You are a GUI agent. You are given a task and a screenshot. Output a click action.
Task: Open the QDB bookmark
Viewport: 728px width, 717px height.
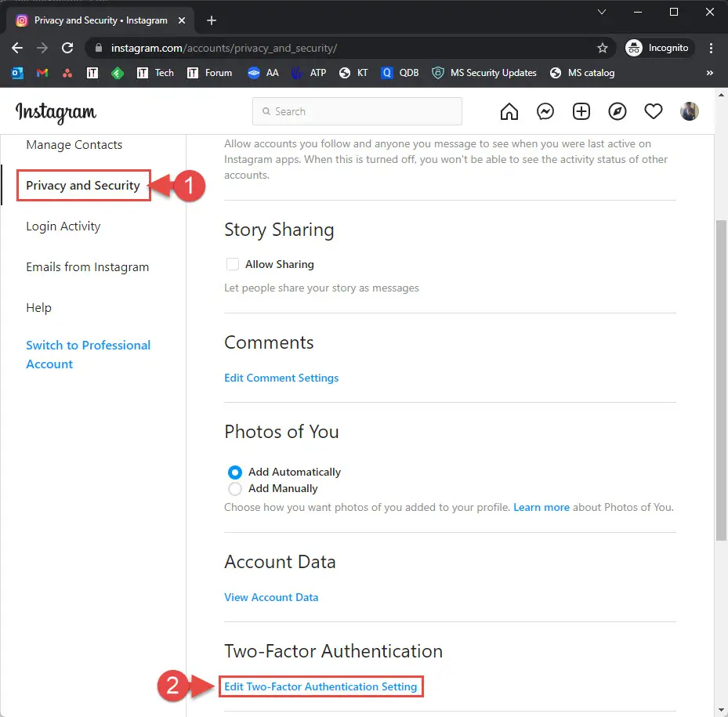coord(400,73)
